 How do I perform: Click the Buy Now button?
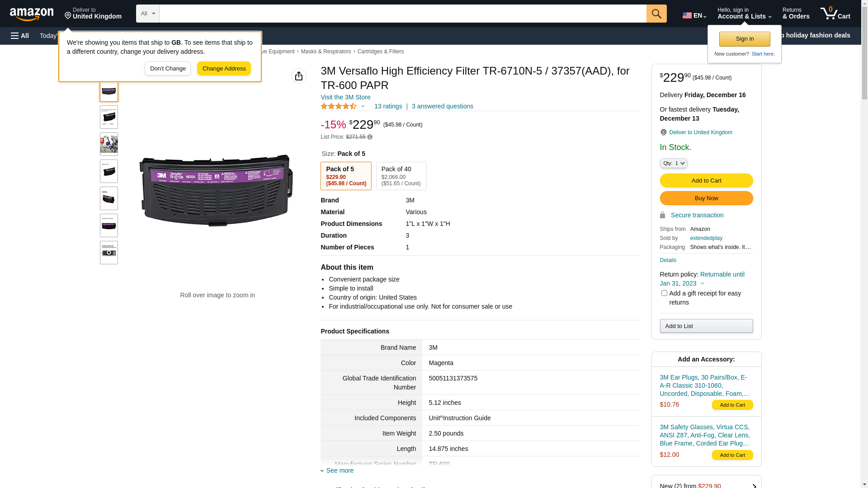click(x=706, y=198)
